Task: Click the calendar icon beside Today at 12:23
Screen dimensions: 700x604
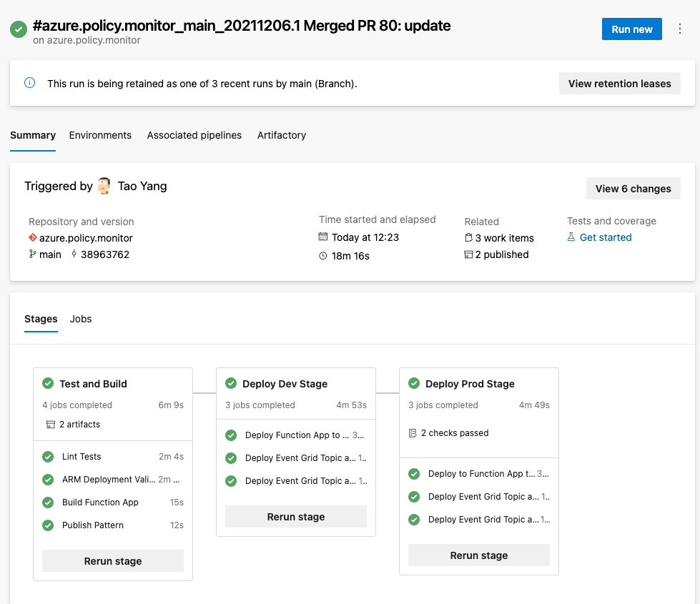Action: (x=322, y=237)
